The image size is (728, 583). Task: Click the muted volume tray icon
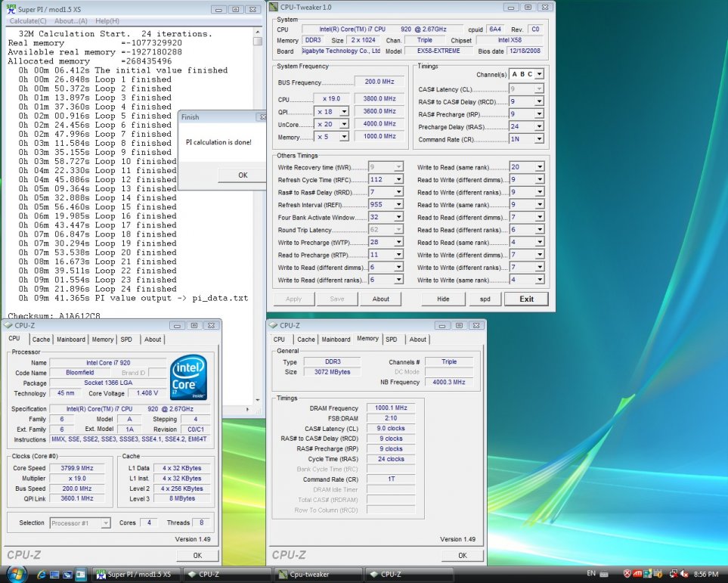click(x=683, y=575)
